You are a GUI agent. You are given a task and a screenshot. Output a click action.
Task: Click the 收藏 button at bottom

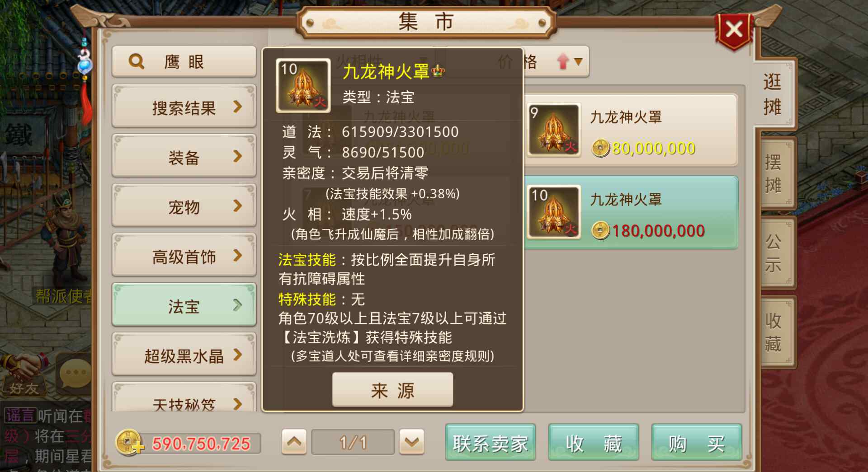click(x=594, y=443)
